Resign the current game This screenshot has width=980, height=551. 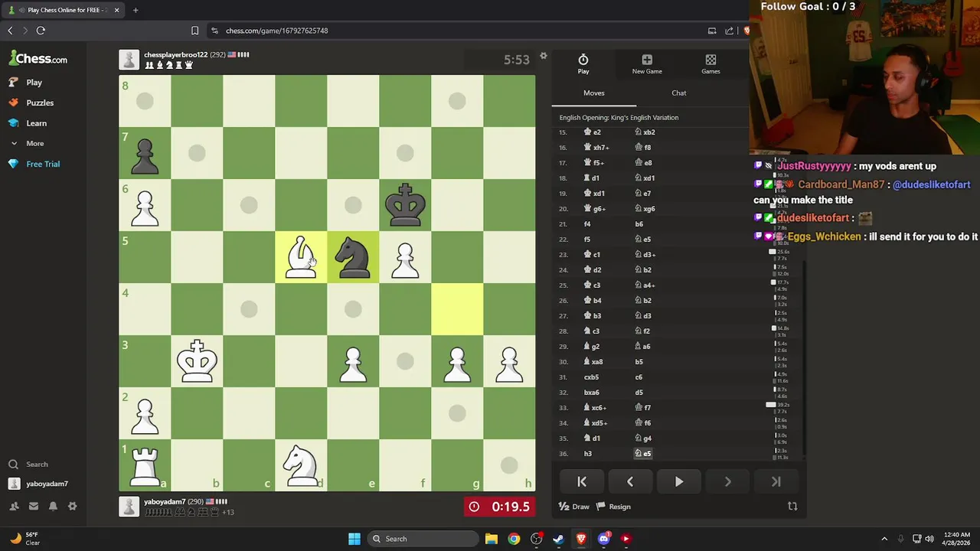(613, 507)
